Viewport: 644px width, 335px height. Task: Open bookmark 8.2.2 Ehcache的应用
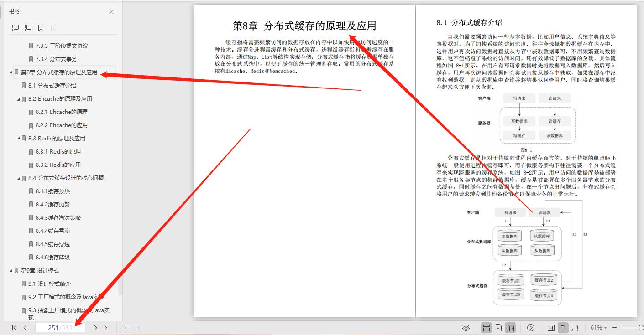click(61, 125)
